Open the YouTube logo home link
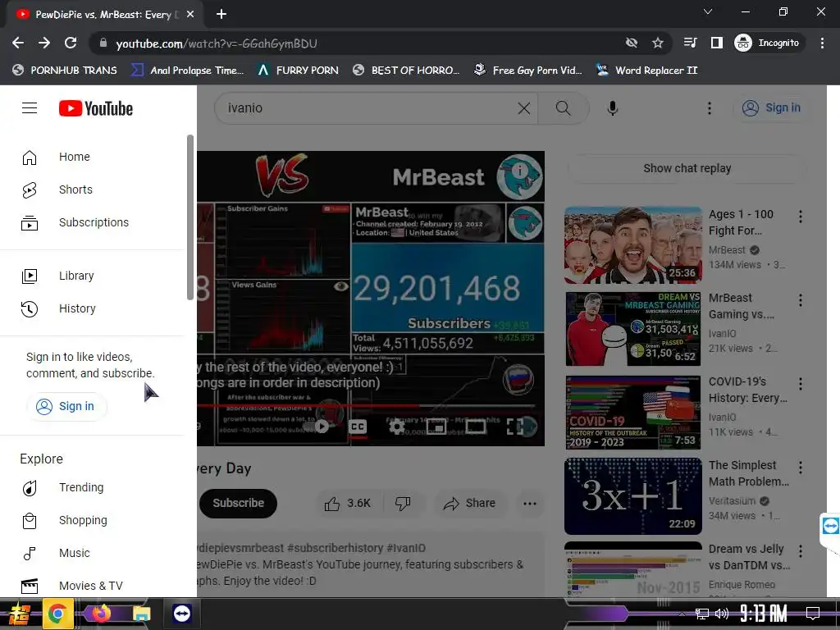Screen dimensions: 840x630 pyautogui.click(x=96, y=108)
